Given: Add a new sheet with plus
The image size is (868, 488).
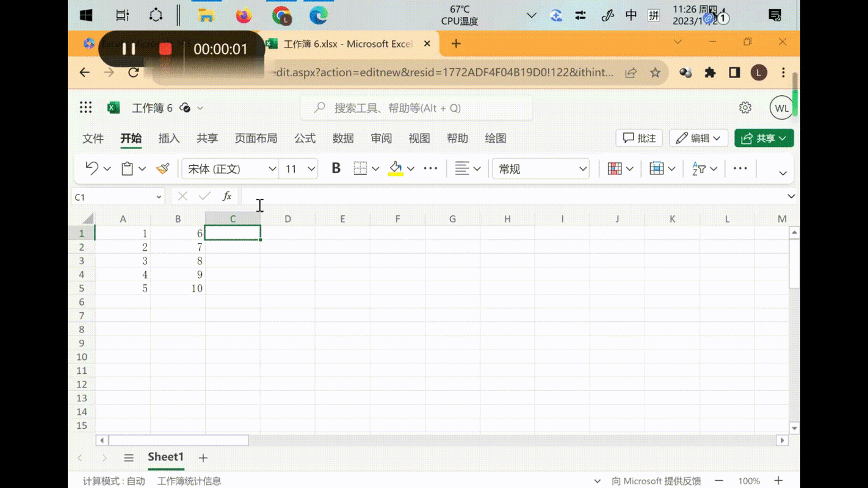Looking at the screenshot, I should [x=203, y=457].
